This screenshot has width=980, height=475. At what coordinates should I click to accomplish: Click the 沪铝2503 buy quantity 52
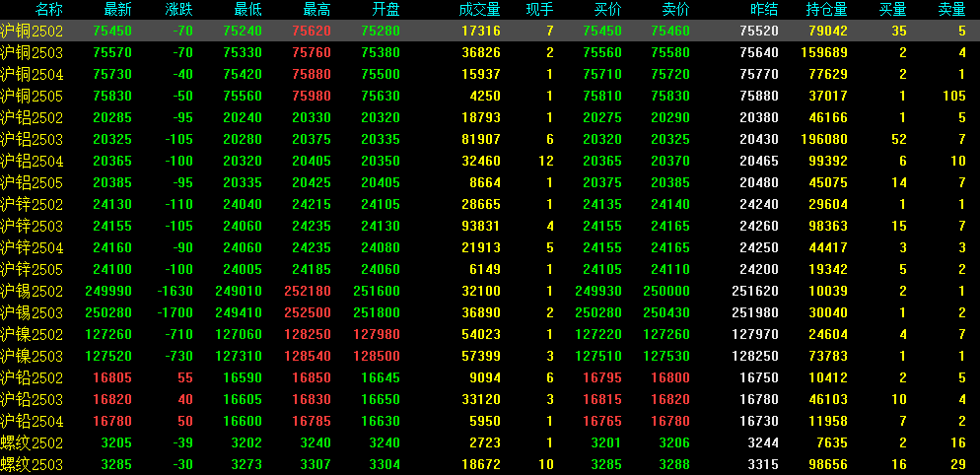(x=899, y=139)
